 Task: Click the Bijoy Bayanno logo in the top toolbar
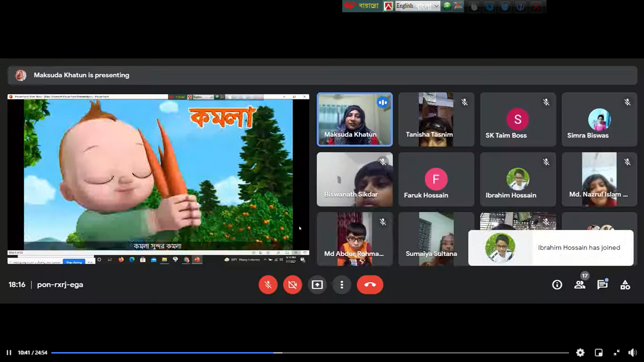362,6
